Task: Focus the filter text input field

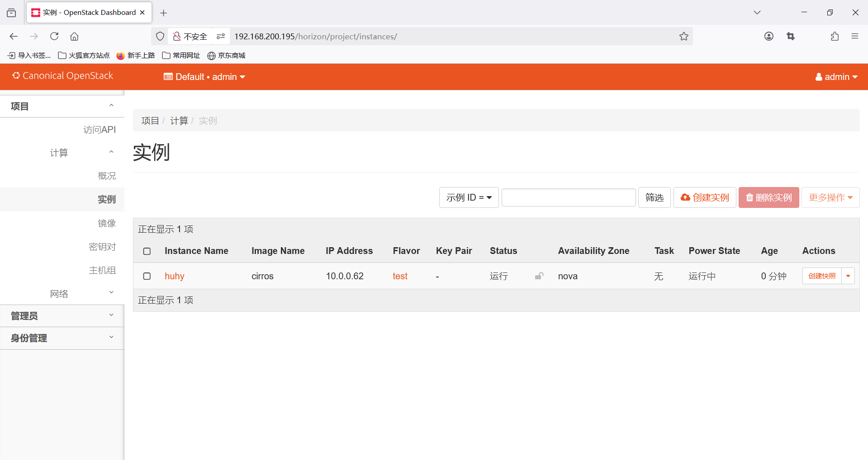Action: 569,197
